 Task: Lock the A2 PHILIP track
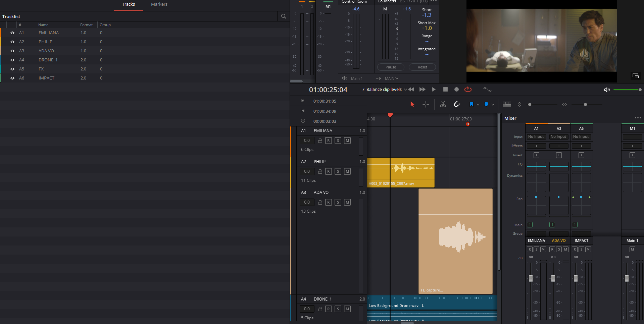tap(320, 171)
